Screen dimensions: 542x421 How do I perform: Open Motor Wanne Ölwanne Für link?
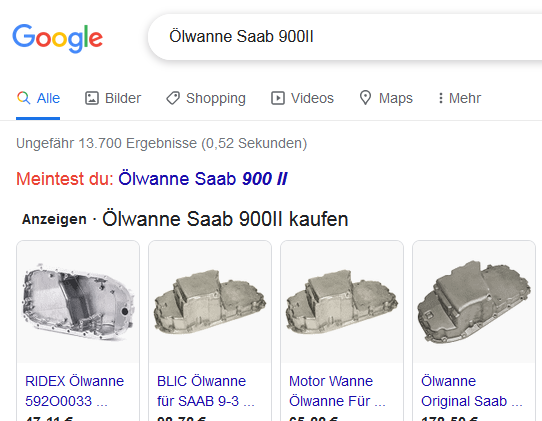click(x=337, y=391)
